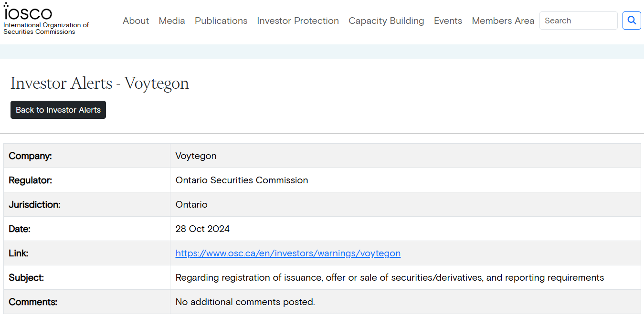Screen dimensions: 644x316
Task: Click the International Organization of Securities Commissions tagline
Action: (46, 29)
